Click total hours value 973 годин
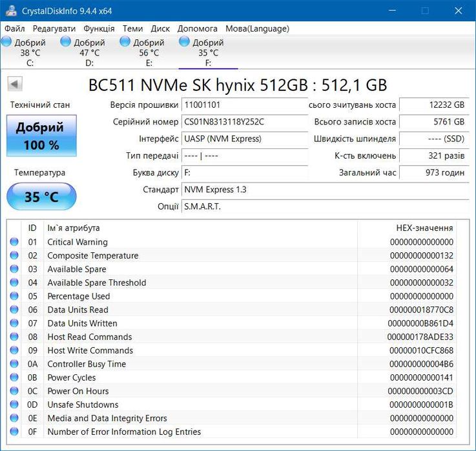 pyautogui.click(x=434, y=173)
